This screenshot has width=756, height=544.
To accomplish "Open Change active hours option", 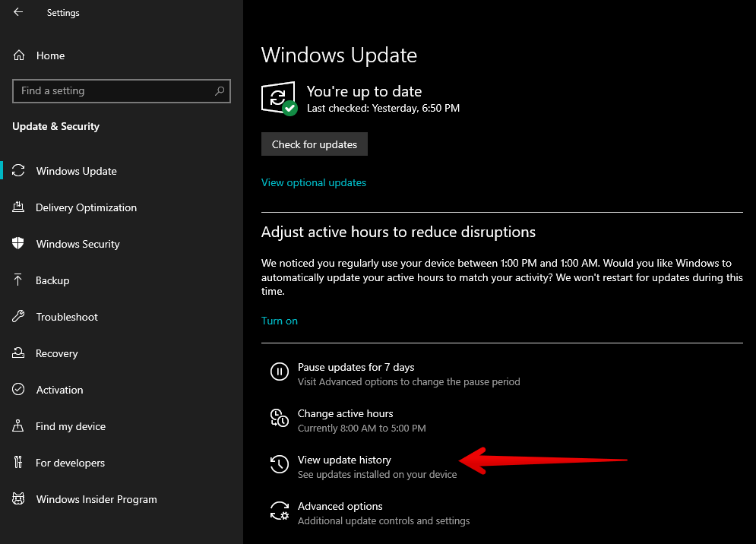I will point(345,413).
